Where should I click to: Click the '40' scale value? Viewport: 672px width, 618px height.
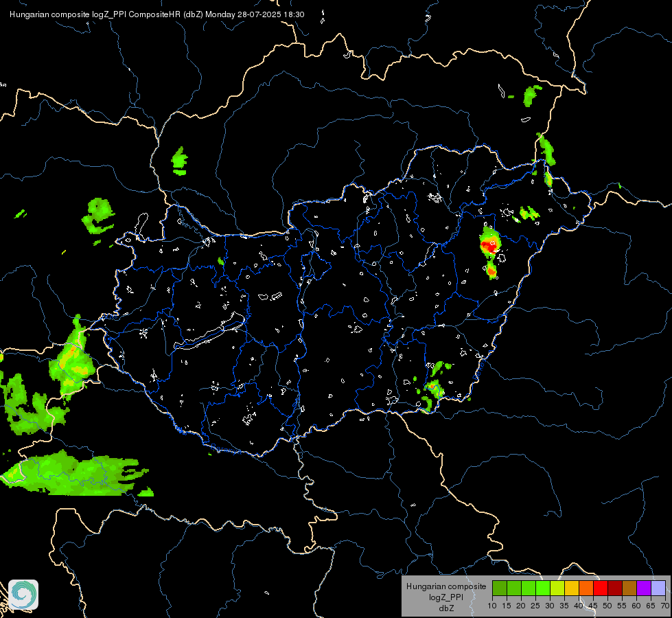click(x=579, y=606)
